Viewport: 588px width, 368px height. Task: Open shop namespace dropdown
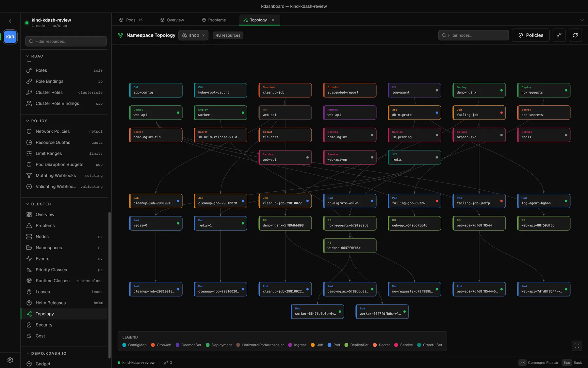click(x=193, y=35)
